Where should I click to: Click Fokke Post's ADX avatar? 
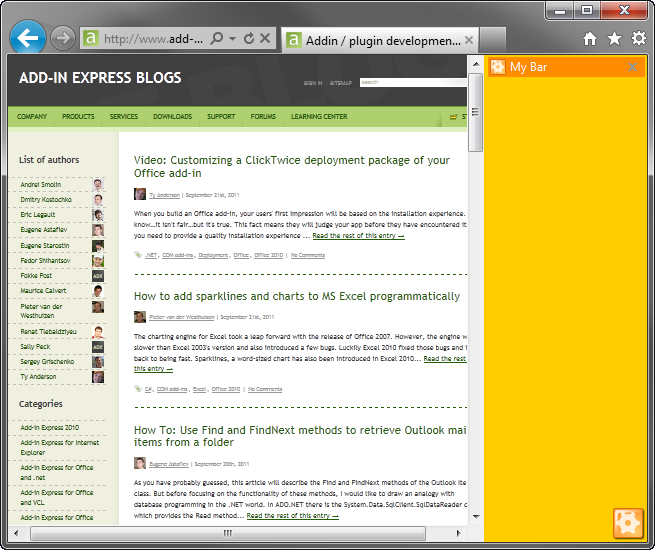click(98, 276)
